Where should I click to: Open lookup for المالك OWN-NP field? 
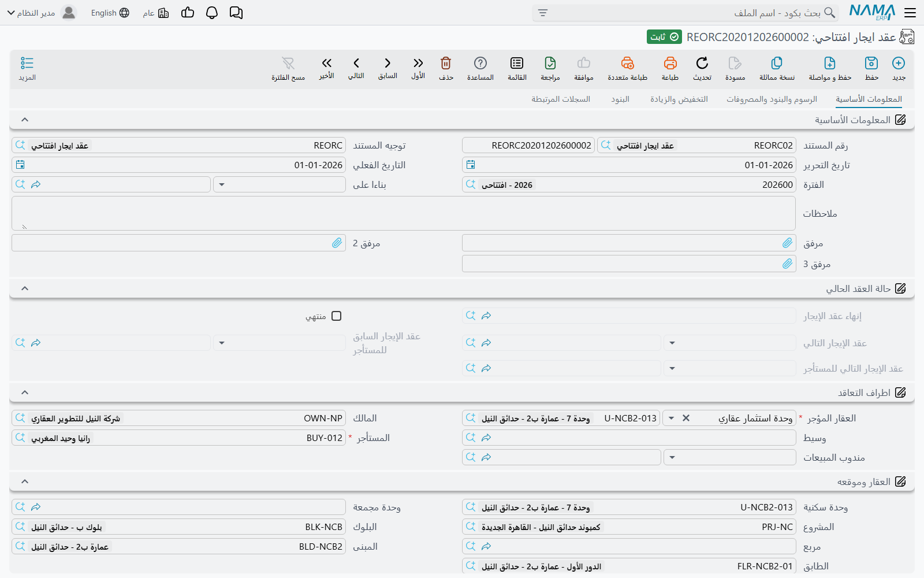[20, 418]
